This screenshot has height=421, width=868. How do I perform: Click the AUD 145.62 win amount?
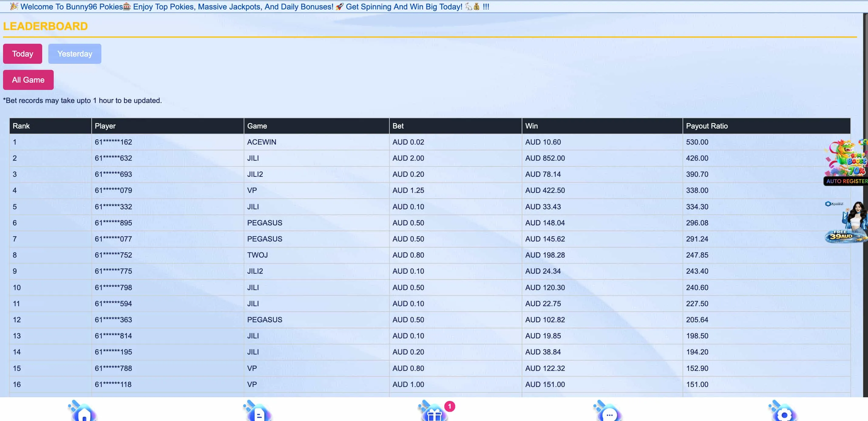click(x=545, y=239)
